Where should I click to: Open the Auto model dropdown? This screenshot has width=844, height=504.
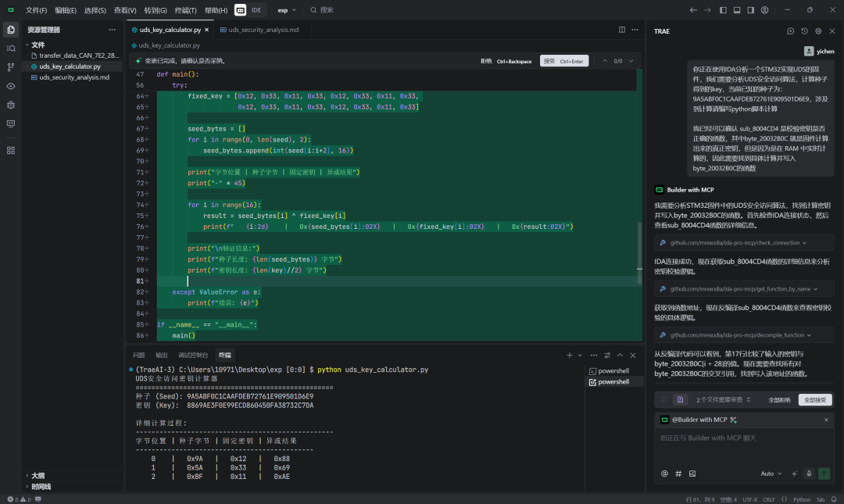pyautogui.click(x=770, y=474)
